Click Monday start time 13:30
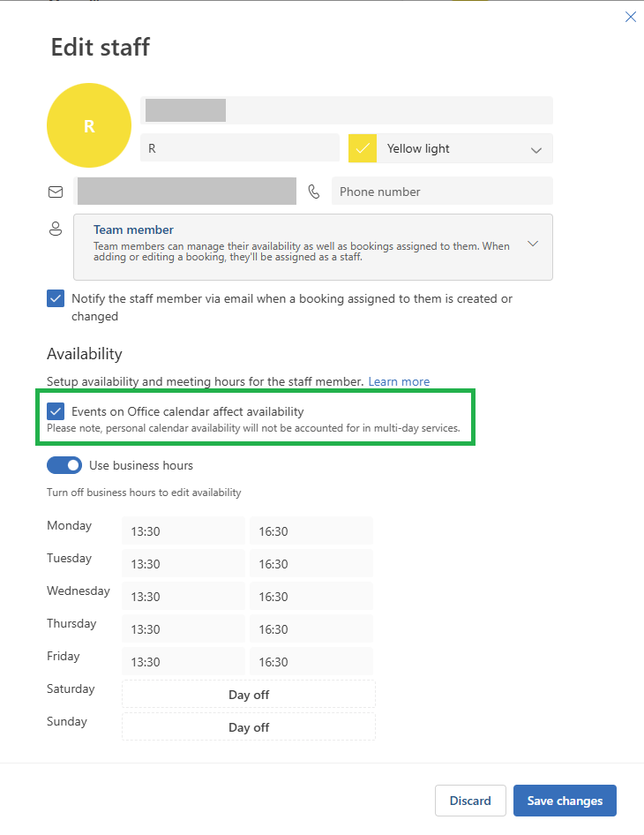 (x=183, y=531)
